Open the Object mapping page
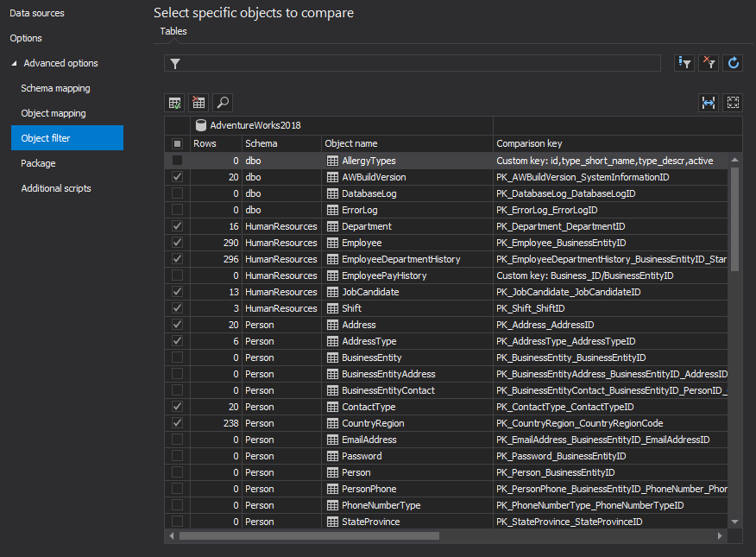756x557 pixels. [54, 113]
